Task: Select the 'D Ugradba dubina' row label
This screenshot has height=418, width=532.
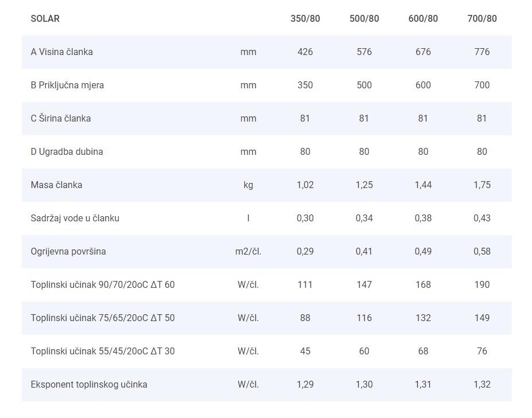Action: [x=67, y=151]
